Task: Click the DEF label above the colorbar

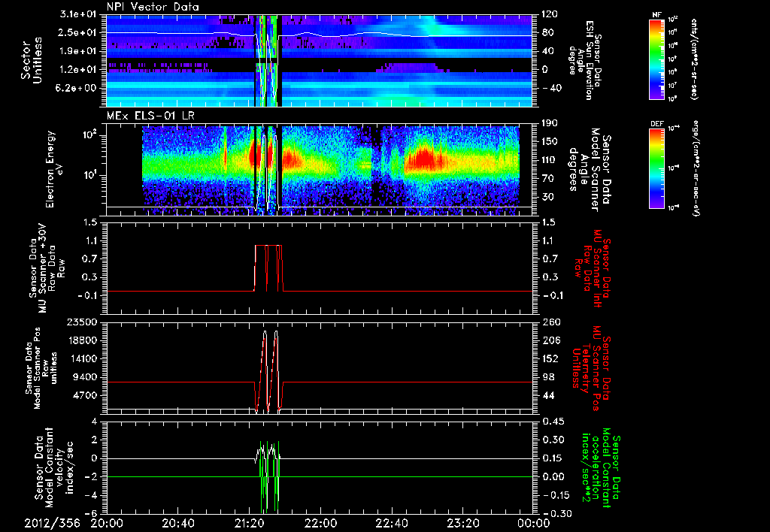Action: (x=657, y=124)
